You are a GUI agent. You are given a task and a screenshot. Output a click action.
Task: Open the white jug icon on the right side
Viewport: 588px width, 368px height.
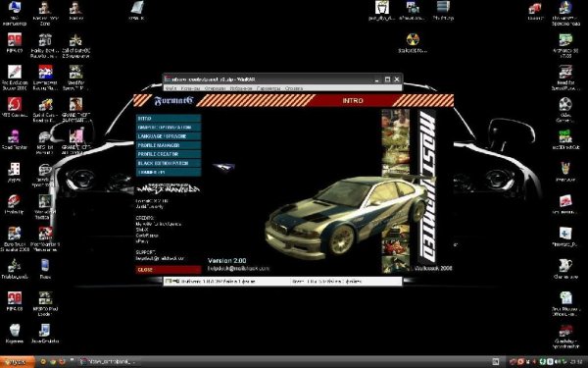tap(565, 266)
